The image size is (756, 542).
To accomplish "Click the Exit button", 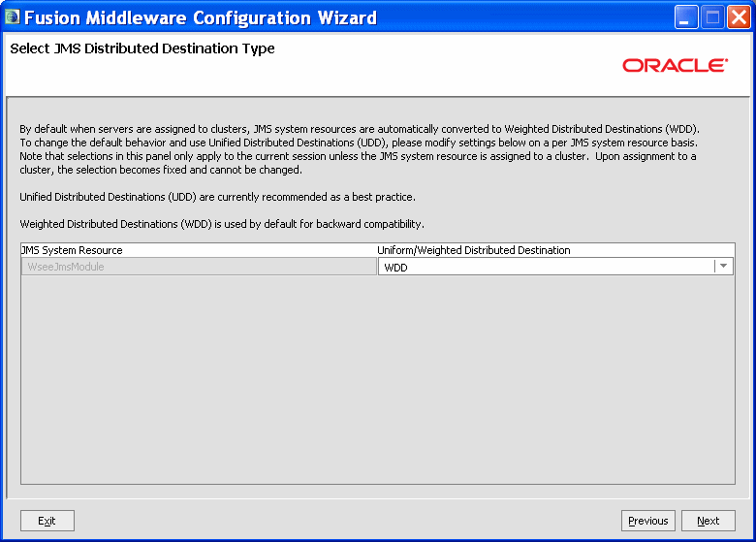I will pyautogui.click(x=47, y=521).
